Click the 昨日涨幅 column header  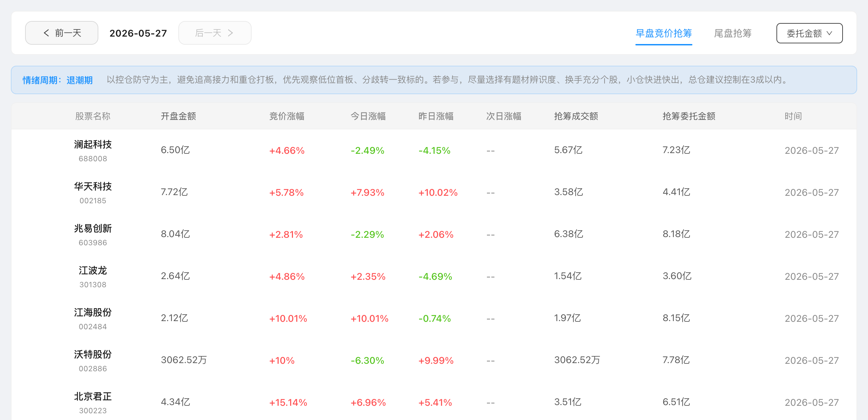pyautogui.click(x=436, y=116)
